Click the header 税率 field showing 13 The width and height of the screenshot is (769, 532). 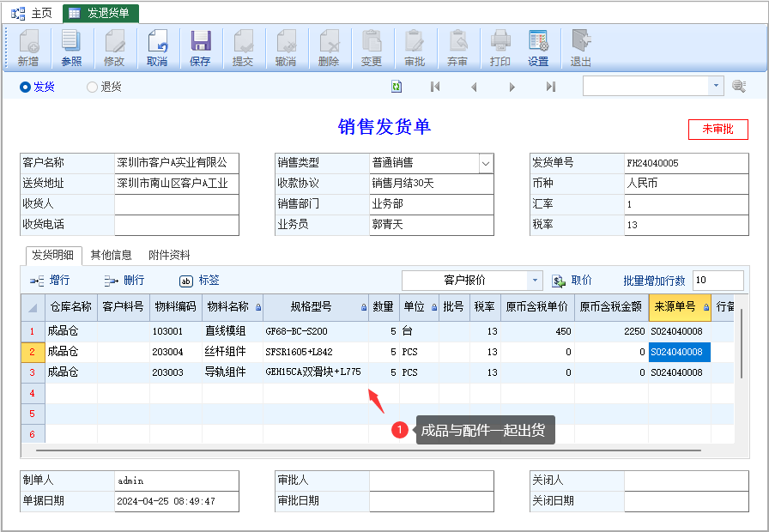(687, 225)
